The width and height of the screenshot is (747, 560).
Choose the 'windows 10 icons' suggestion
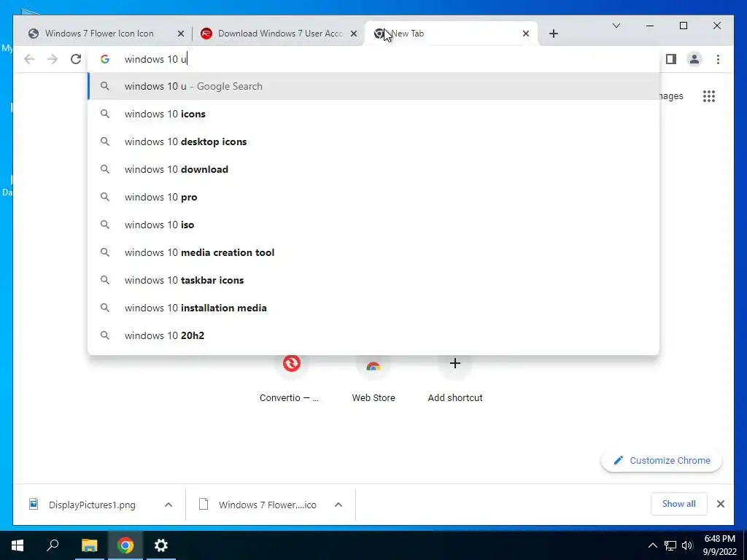coord(374,114)
